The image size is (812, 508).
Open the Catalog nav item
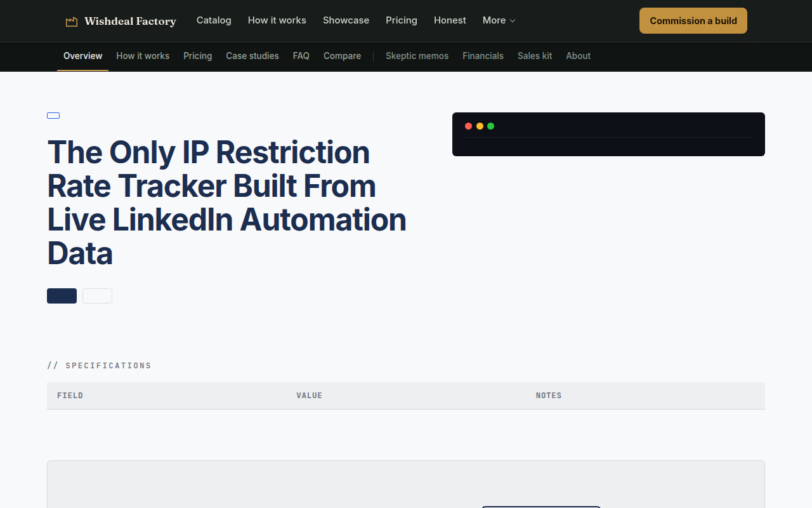(214, 20)
